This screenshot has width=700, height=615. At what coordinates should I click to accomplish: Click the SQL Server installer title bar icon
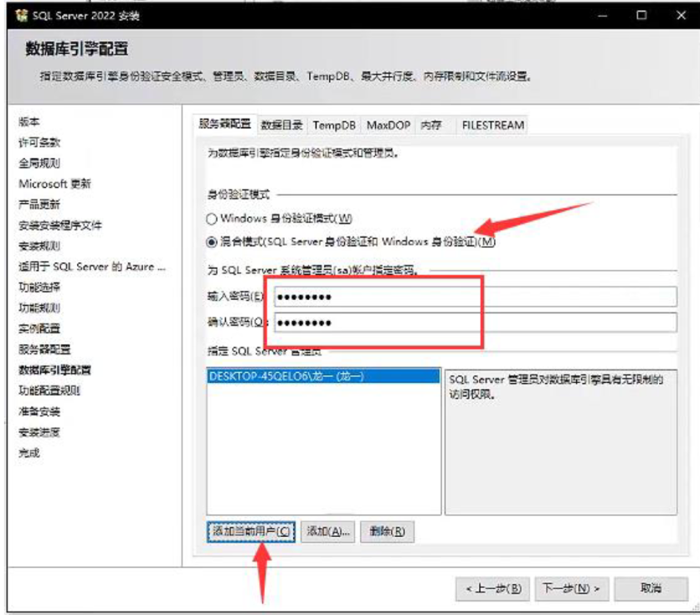21,15
